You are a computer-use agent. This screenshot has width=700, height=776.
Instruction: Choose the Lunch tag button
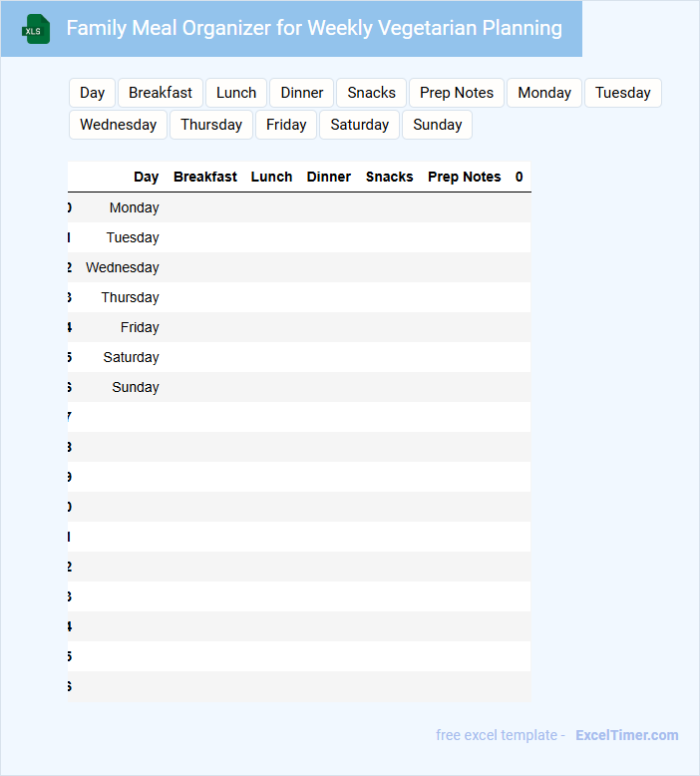click(236, 93)
